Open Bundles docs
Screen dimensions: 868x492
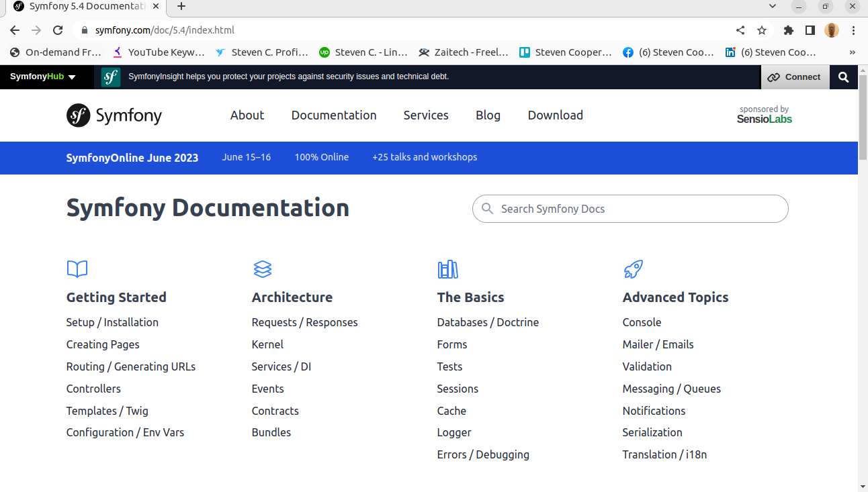271,432
